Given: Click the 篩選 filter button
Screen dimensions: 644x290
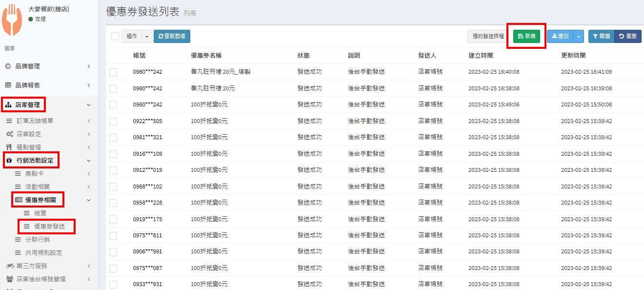Looking at the screenshot, I should pos(601,37).
